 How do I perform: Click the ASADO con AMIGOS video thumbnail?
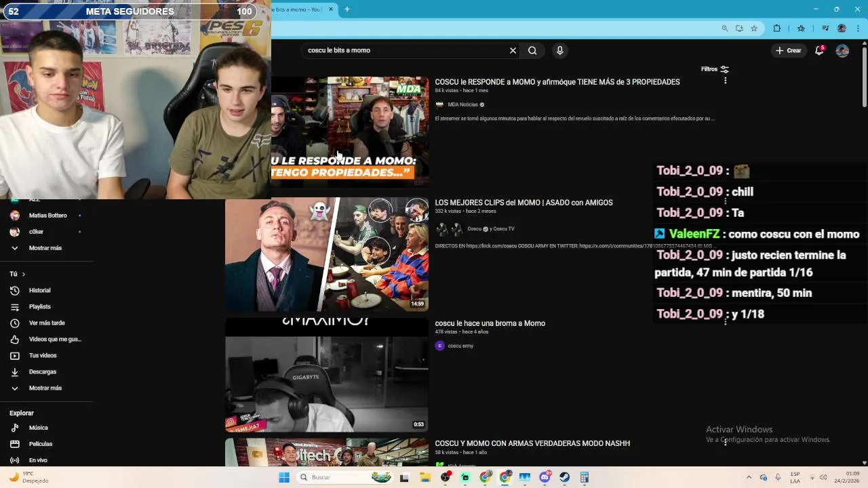click(327, 254)
